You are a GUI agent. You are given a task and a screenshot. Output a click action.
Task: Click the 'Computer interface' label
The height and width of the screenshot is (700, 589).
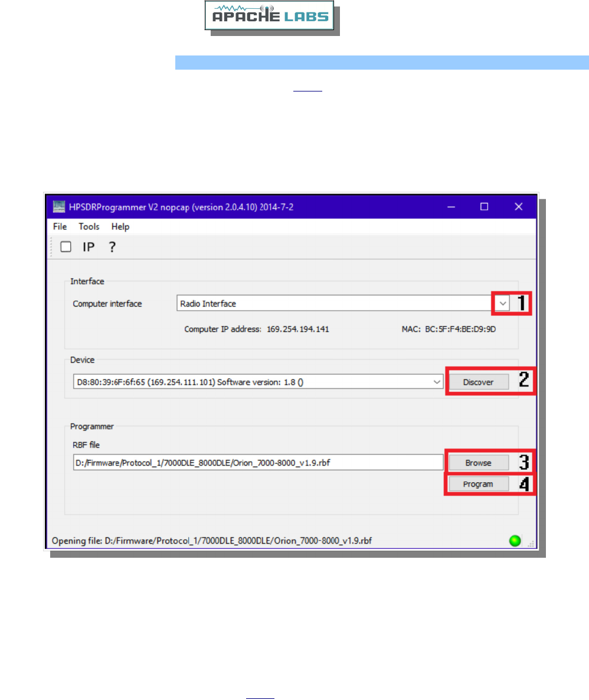pos(107,303)
